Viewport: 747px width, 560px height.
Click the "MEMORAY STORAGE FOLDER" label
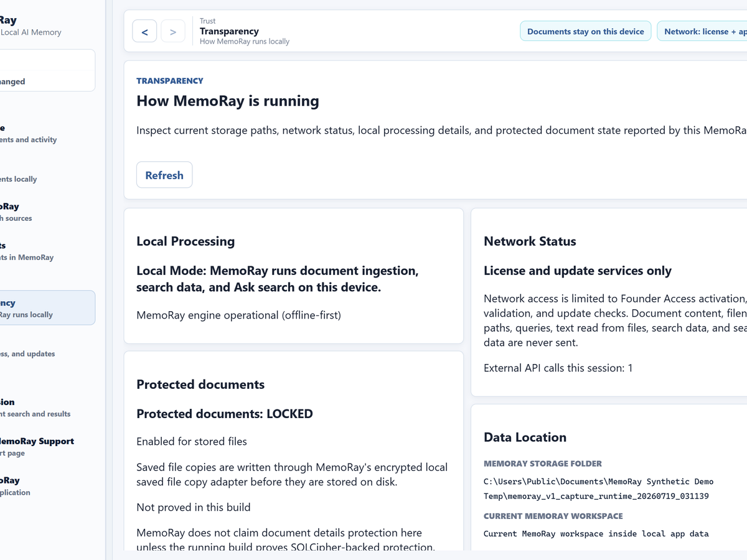pyautogui.click(x=543, y=464)
